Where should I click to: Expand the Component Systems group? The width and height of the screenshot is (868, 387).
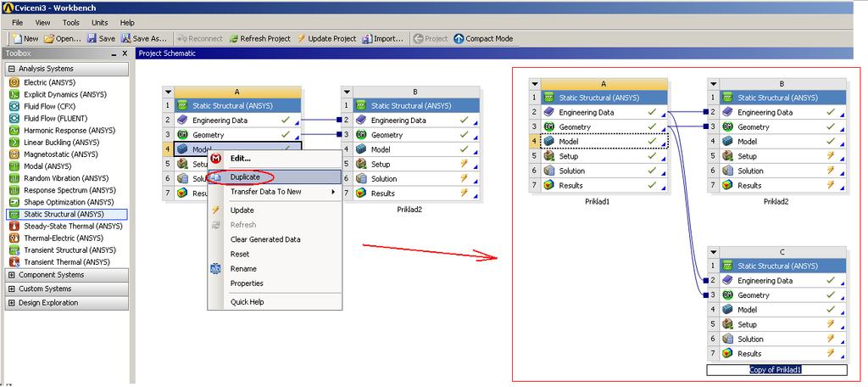[x=12, y=275]
